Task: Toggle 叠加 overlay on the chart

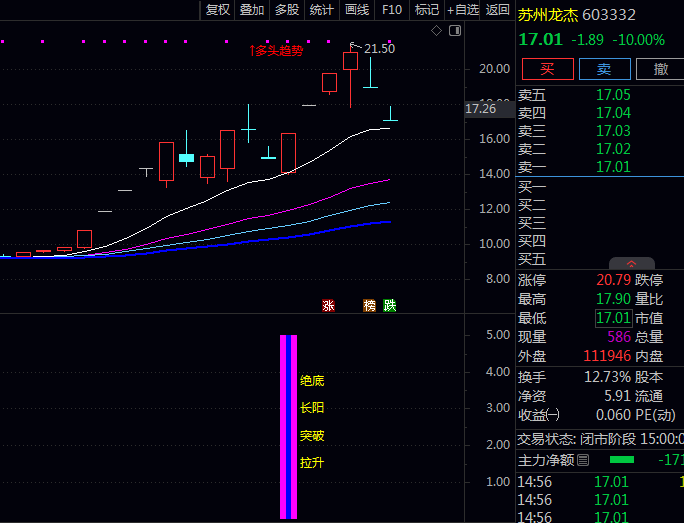Action: [252, 10]
